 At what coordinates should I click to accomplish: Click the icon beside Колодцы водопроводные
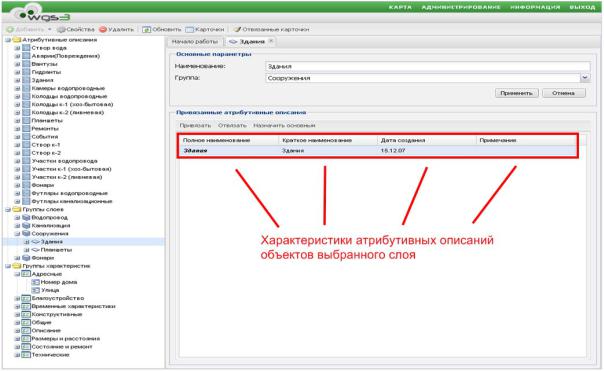(x=26, y=96)
